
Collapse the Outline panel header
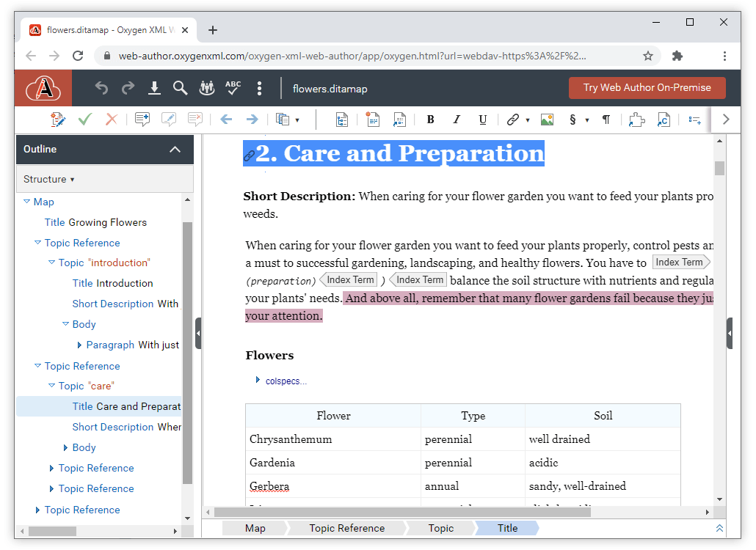pyautogui.click(x=175, y=150)
